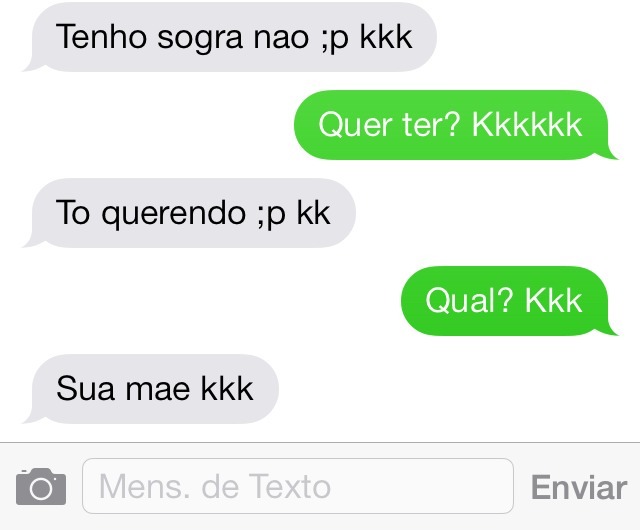Select the 'To querendo ;p kk' message bubble
This screenshot has width=640, height=530.
[x=189, y=213]
